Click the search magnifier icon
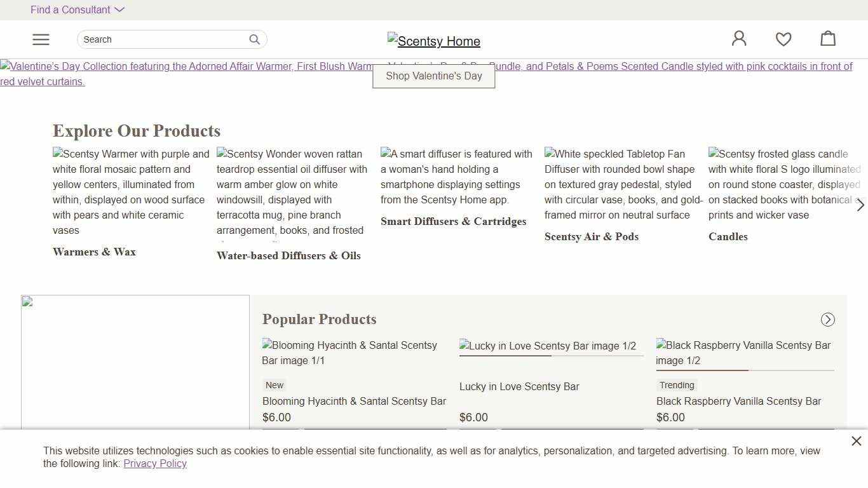The width and height of the screenshot is (868, 488). [x=254, y=39]
